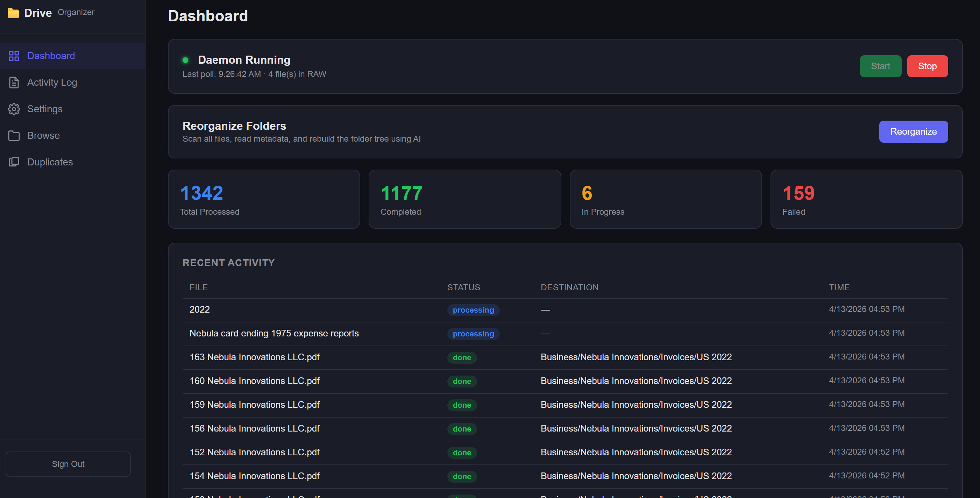Screen dimensions: 980x498
Task: Select the Failed count card
Action: [866, 199]
